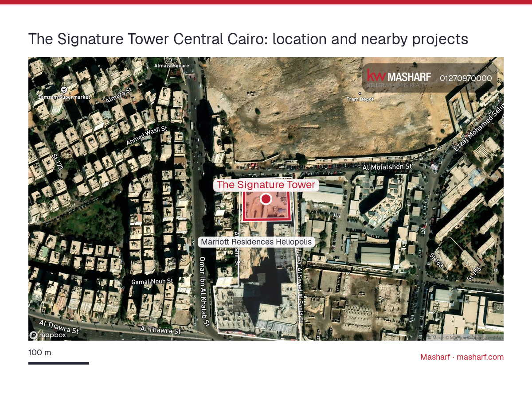Open masharf.com footer link
532x400 pixels.
coord(480,357)
